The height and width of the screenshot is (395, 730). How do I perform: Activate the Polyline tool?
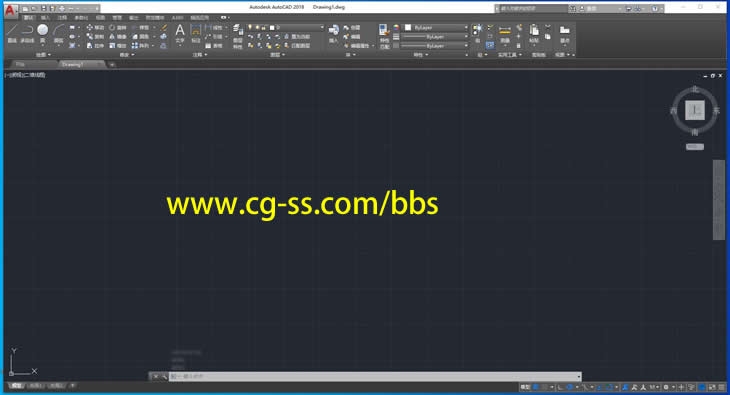(27, 33)
